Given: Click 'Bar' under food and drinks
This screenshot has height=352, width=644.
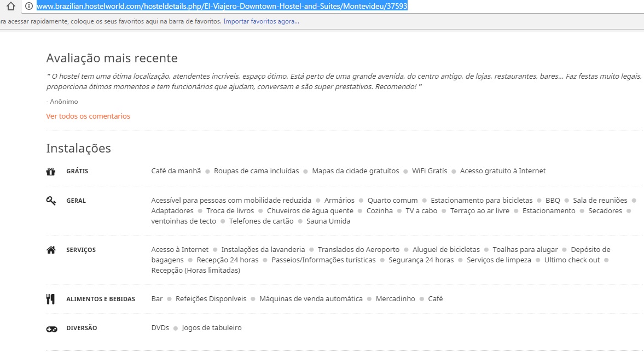Looking at the screenshot, I should pyautogui.click(x=157, y=298).
